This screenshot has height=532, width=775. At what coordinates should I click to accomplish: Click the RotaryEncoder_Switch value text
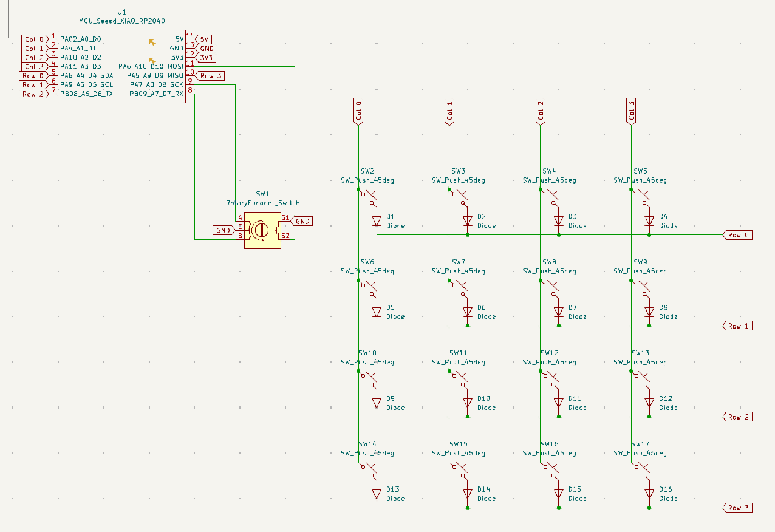coord(262,203)
